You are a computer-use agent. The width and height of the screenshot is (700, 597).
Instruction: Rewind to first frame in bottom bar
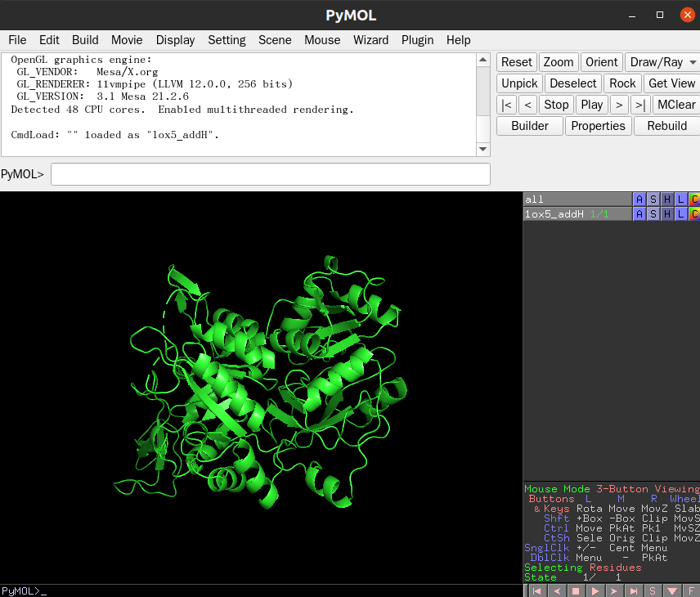coord(537,590)
